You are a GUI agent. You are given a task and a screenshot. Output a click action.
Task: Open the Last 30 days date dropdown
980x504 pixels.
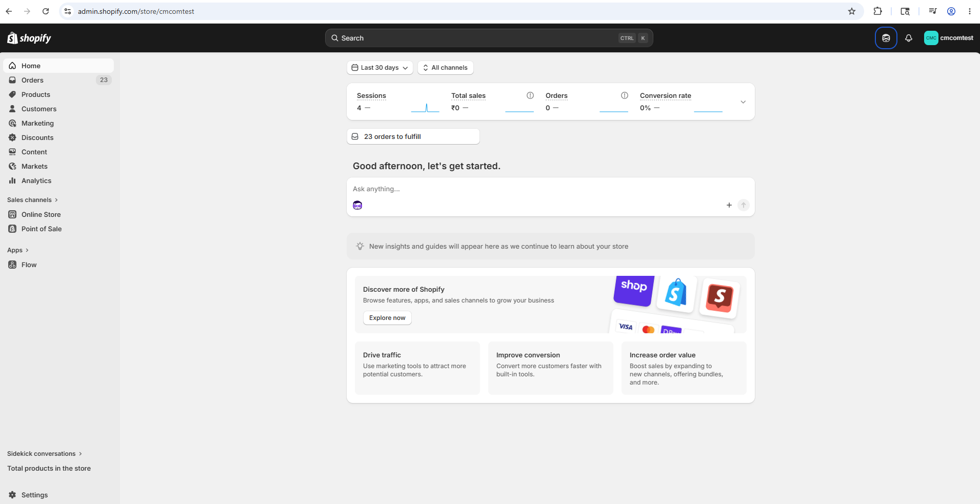point(380,68)
